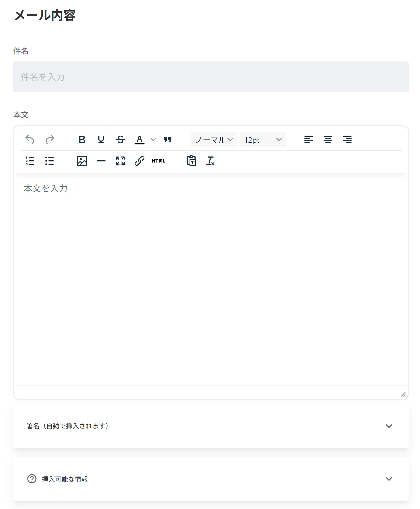Center-align the text
The width and height of the screenshot is (420, 509).
328,139
